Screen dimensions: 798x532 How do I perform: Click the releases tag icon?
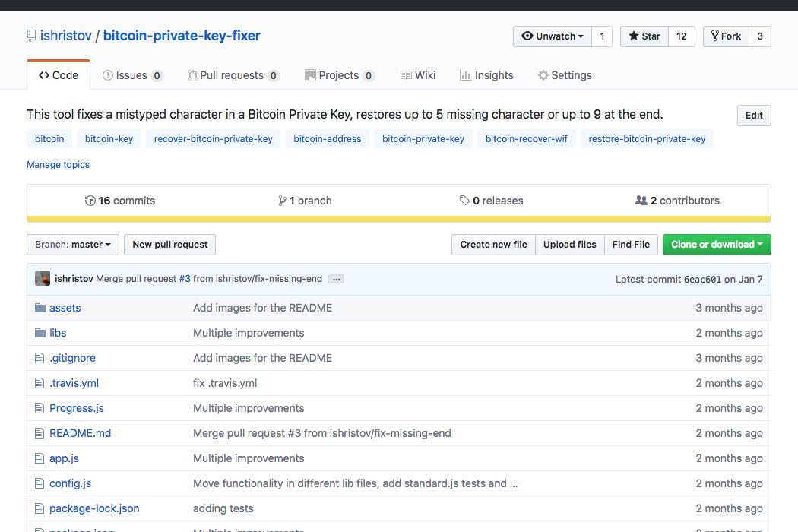pos(464,201)
